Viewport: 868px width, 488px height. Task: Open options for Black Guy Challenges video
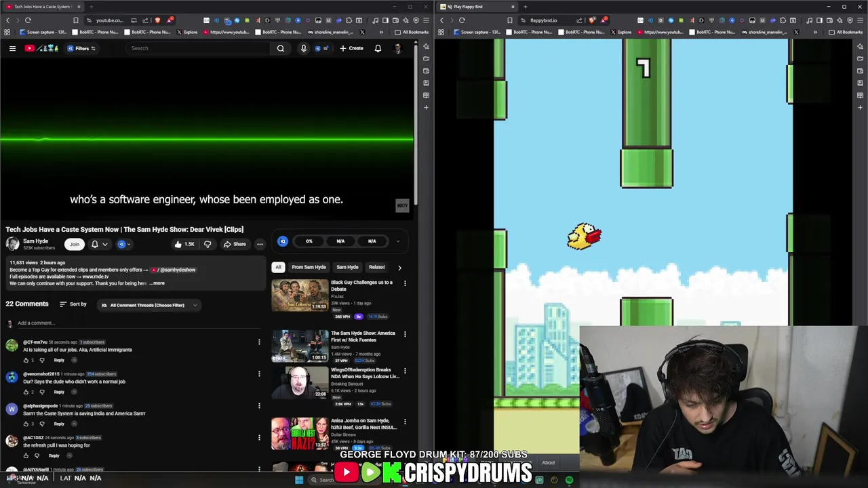405,283
